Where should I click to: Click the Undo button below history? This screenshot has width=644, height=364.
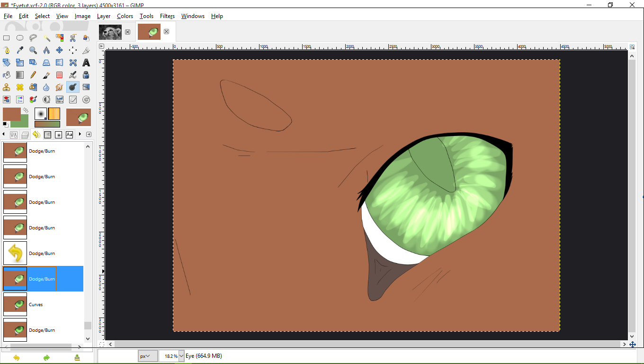(17, 358)
